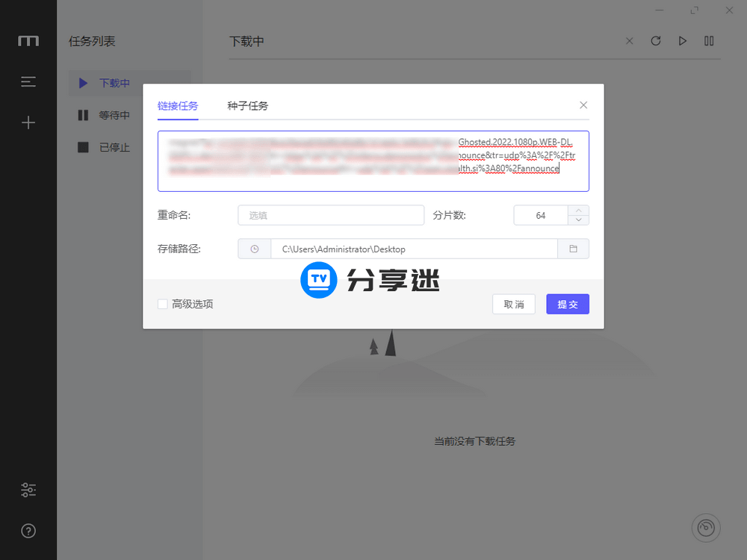Refresh the download list
The height and width of the screenshot is (560, 747).
click(655, 41)
